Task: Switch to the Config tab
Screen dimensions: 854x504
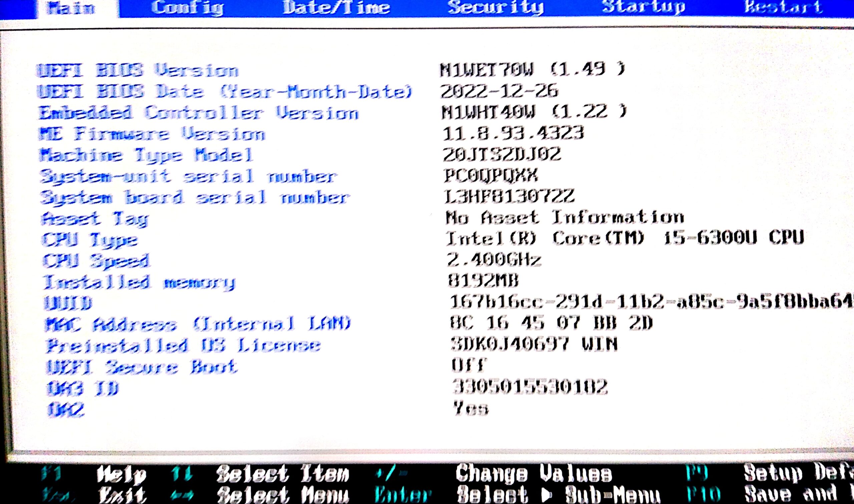Action: click(x=187, y=8)
